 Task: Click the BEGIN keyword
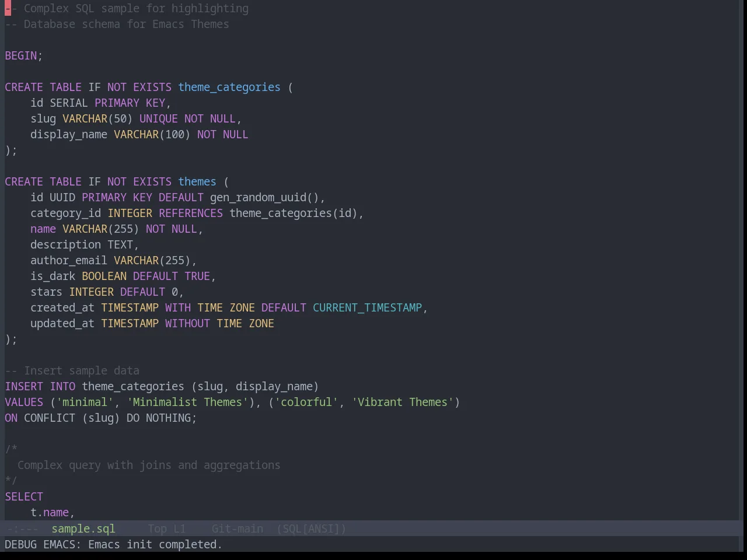point(21,55)
